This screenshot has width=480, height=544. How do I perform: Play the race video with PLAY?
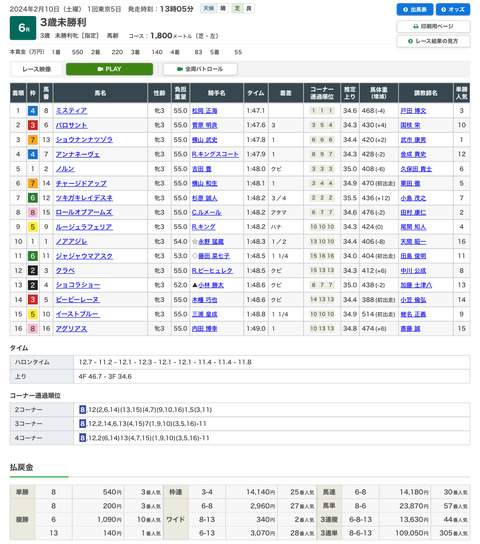109,69
